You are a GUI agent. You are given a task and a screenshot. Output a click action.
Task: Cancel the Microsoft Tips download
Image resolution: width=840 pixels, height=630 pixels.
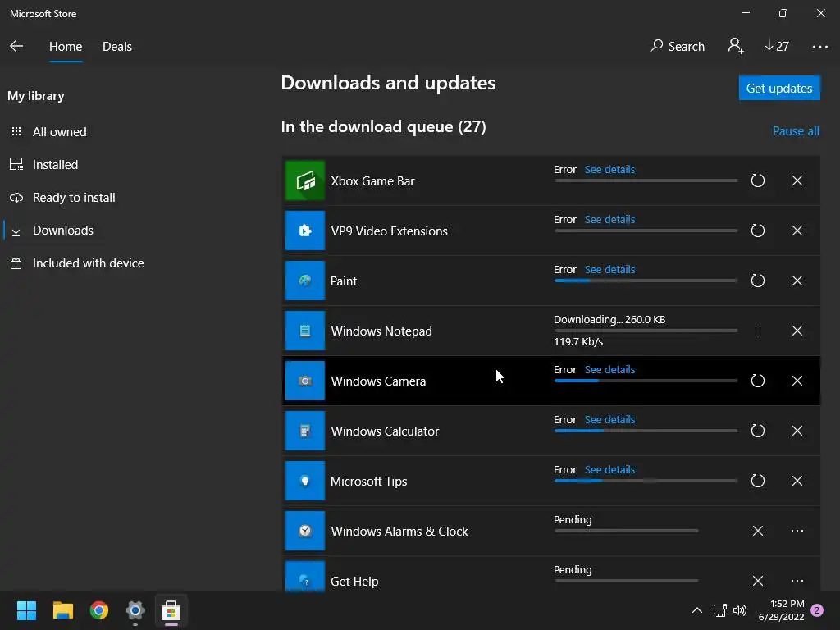tap(797, 481)
